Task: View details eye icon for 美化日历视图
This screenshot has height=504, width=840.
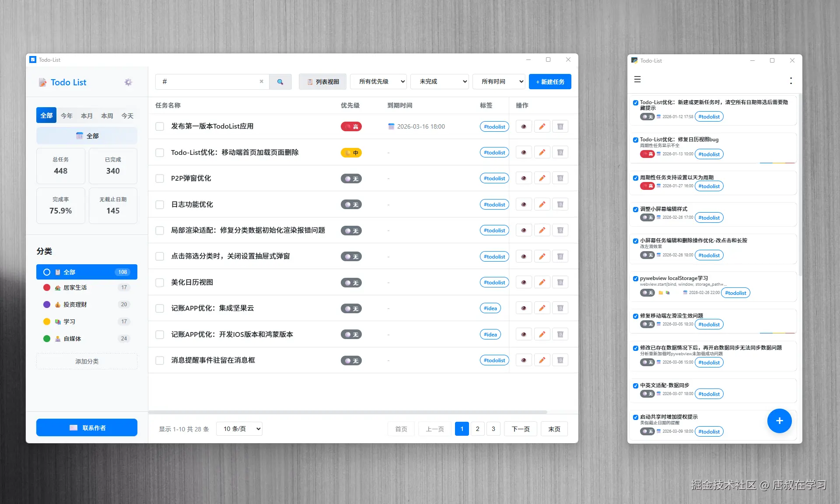Action: 524,282
